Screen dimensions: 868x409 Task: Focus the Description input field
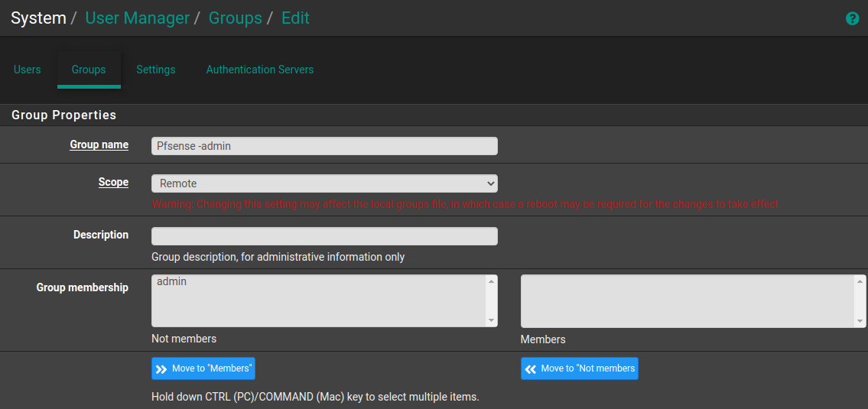pos(324,236)
